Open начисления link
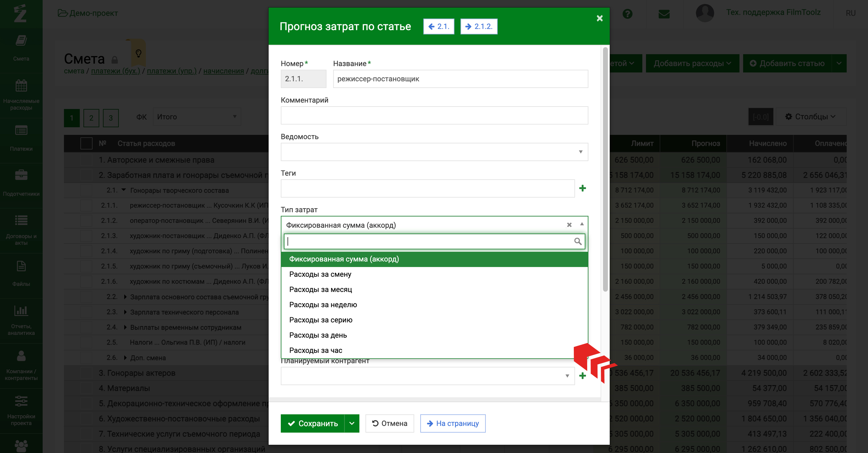The width and height of the screenshot is (868, 453). click(x=224, y=71)
